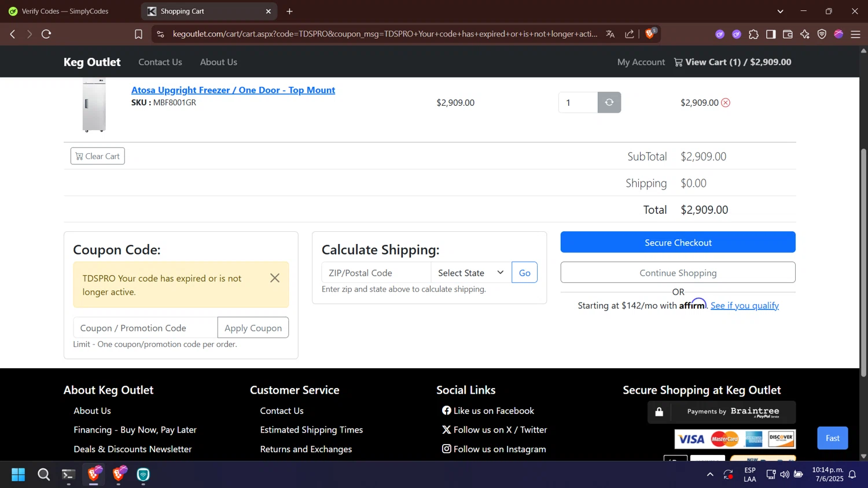This screenshot has height=488, width=868.
Task: Switch to Verify Codes SimplyCodes tab
Action: pyautogui.click(x=67, y=11)
